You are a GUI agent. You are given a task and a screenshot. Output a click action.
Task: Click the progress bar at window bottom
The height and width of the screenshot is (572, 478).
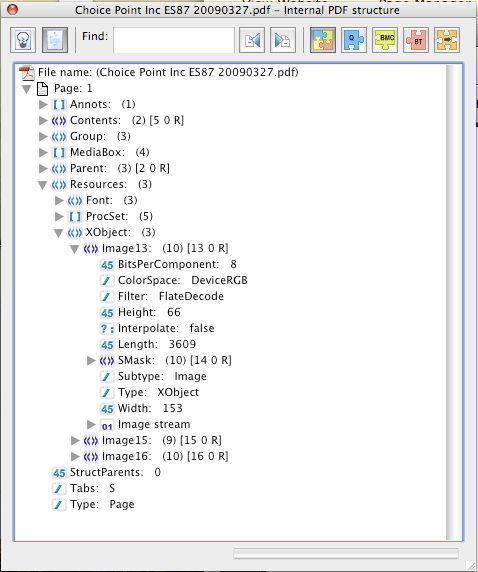pyautogui.click(x=346, y=553)
